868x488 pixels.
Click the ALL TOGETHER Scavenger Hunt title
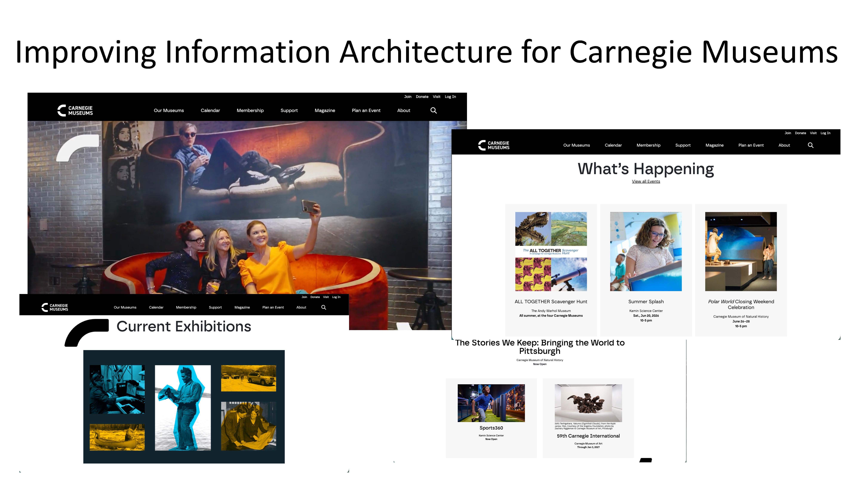tap(551, 301)
